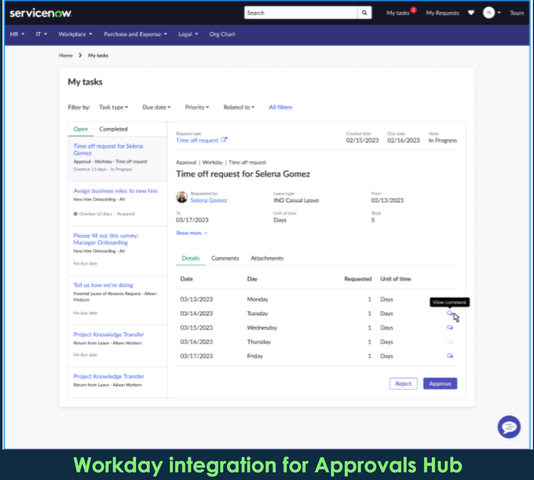Click the 02/15/2023 created date value
This screenshot has width=534, height=480.
coord(362,140)
